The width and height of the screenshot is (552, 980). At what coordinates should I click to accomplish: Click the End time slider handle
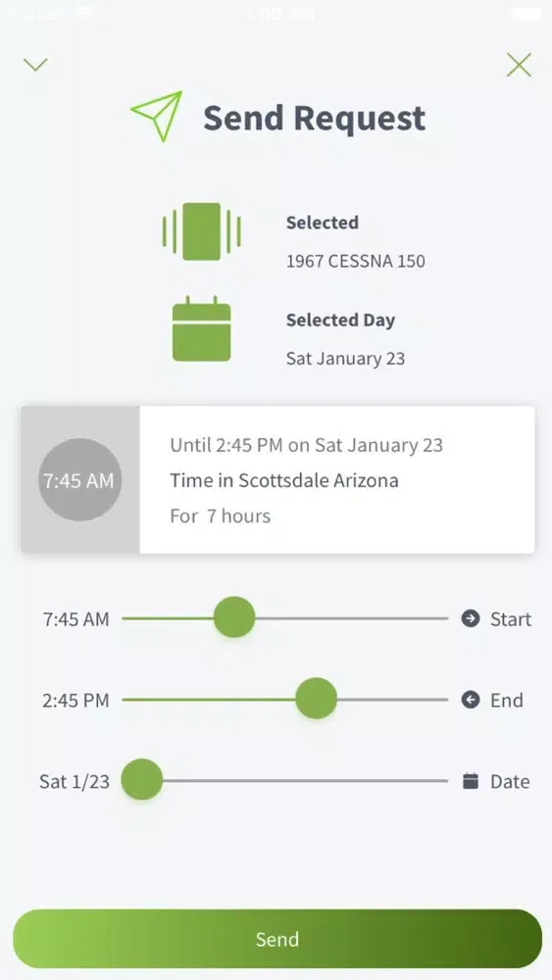tap(317, 699)
